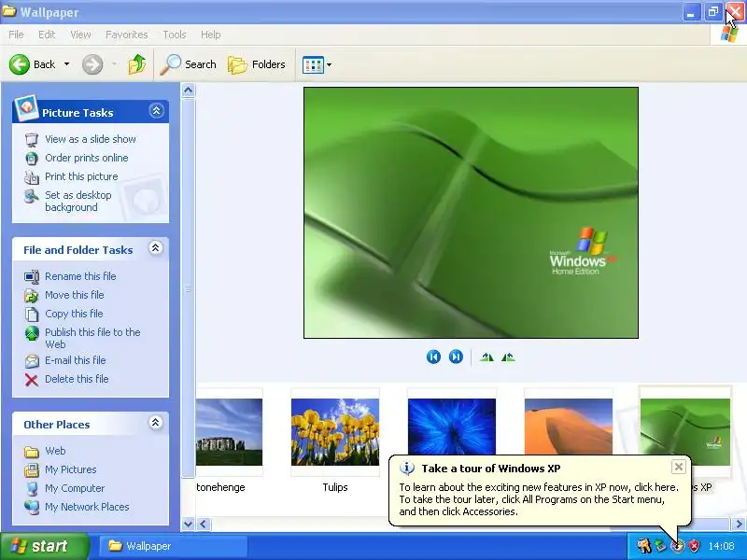Click the Picture Tasks header icon

click(26, 107)
